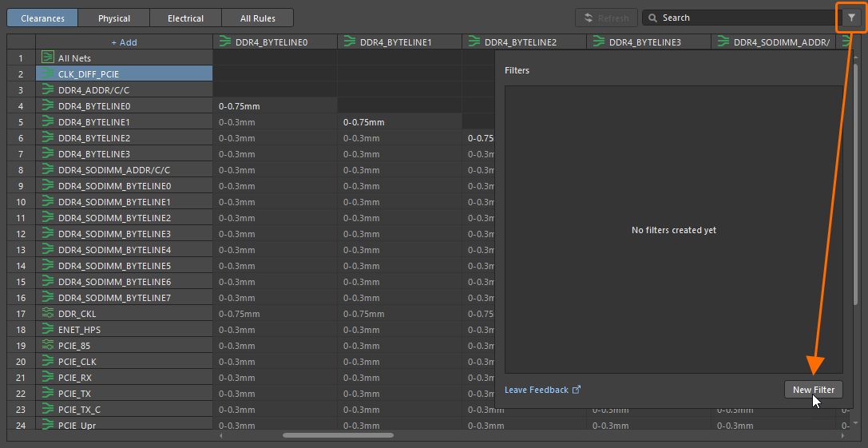Viewport: 868px width, 448px height.
Task: Select the 0-0.75mm cell in DDR4_BYTELINE0 row
Action: coord(240,106)
